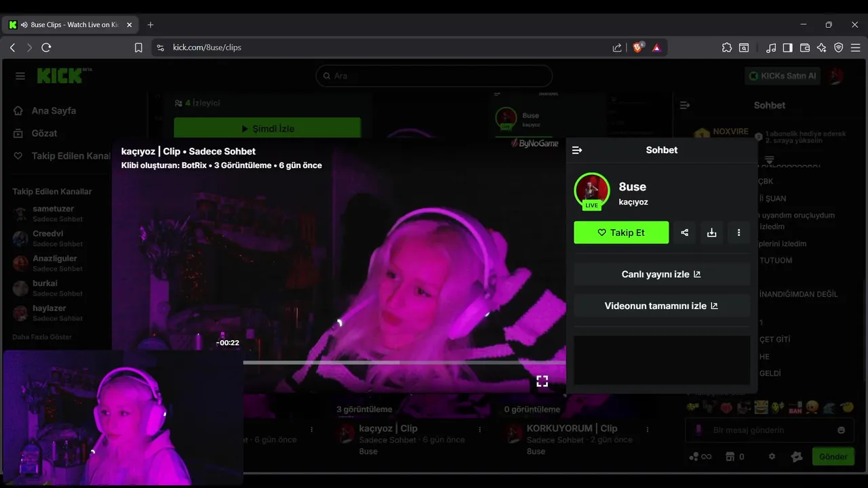Screen dimensions: 868x488
Task: Open Takip Edilen Kanallar sidebar item
Action: click(x=61, y=156)
